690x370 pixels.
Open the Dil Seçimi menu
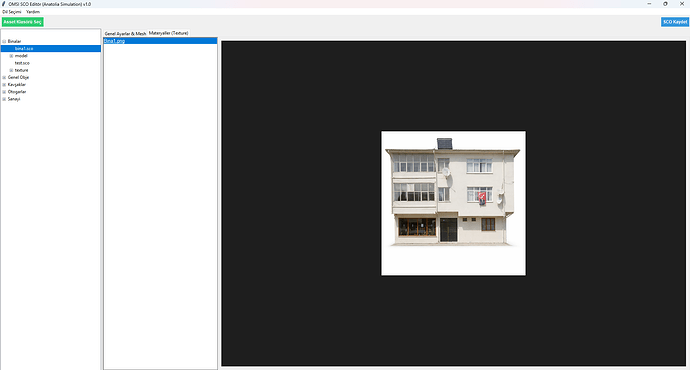click(12, 12)
